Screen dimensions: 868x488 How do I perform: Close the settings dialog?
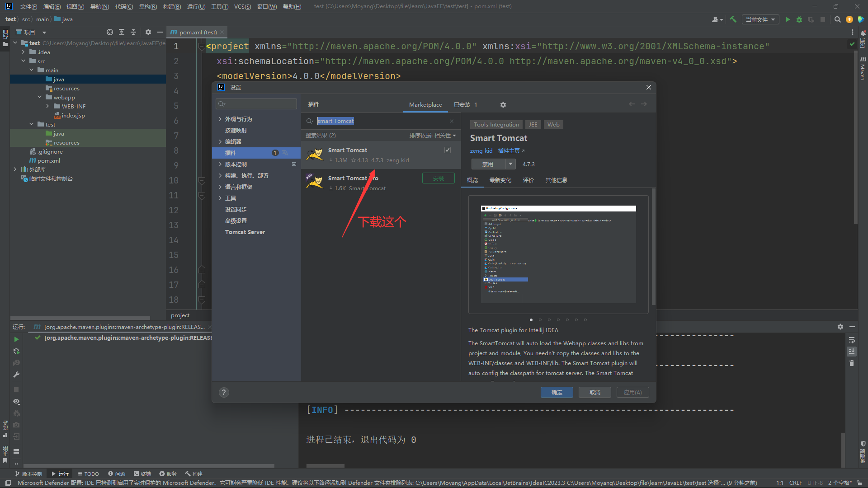point(649,87)
